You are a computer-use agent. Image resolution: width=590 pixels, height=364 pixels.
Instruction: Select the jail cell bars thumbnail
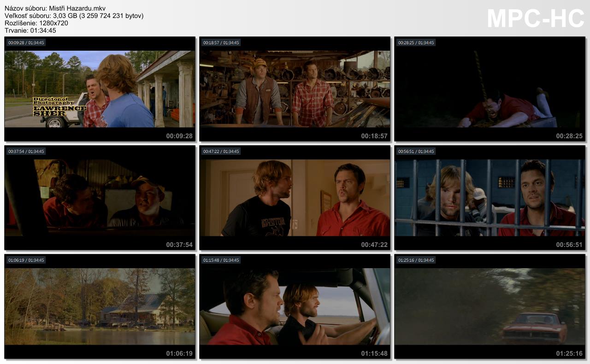point(490,198)
